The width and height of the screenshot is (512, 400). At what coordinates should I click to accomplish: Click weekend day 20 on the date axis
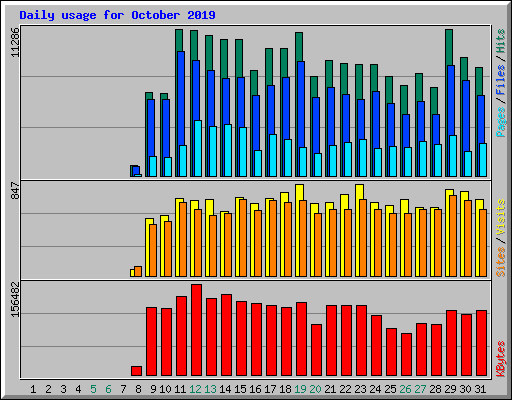point(315,389)
